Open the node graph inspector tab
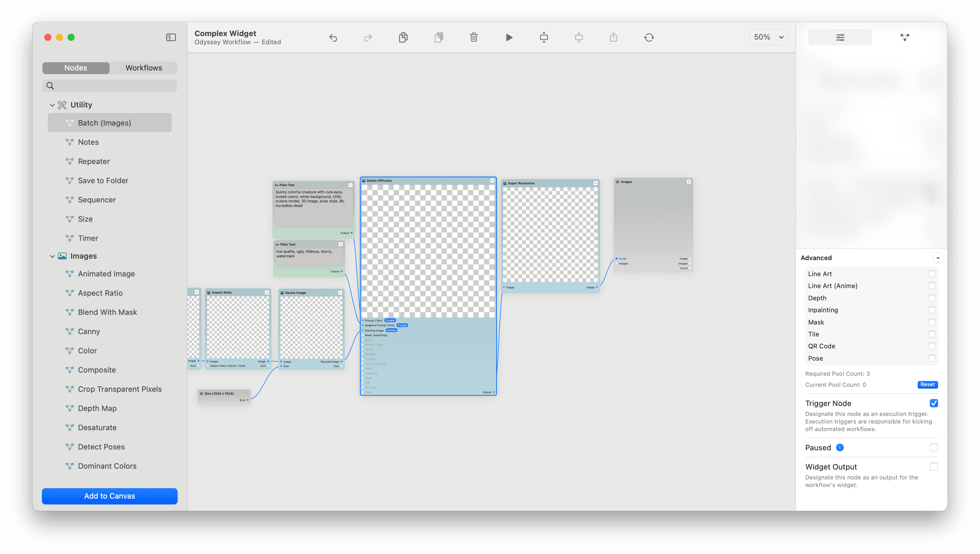 click(x=905, y=37)
